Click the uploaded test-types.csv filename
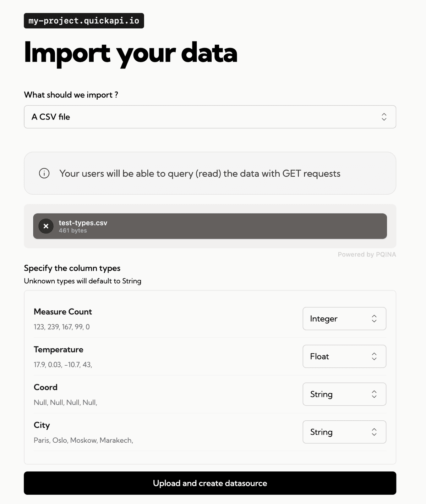426x504 pixels. pyautogui.click(x=83, y=223)
